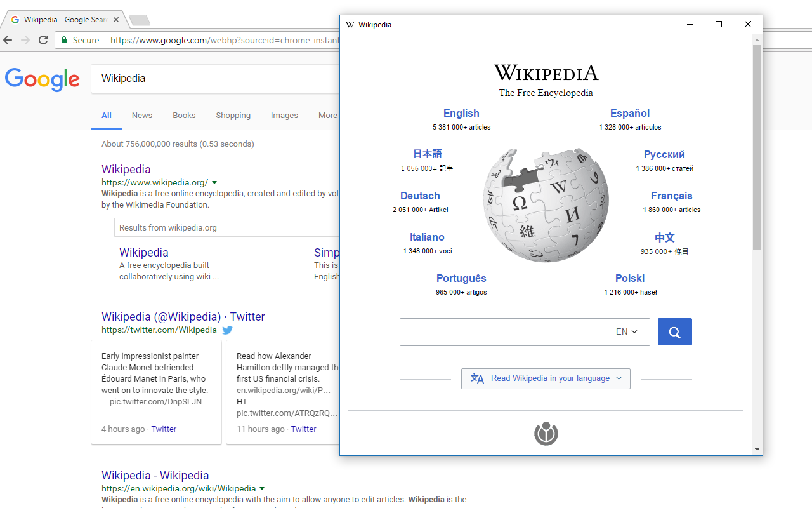Image resolution: width=812 pixels, height=508 pixels.
Task: Open the Wikimedia Foundation logo icon
Action: point(546,434)
